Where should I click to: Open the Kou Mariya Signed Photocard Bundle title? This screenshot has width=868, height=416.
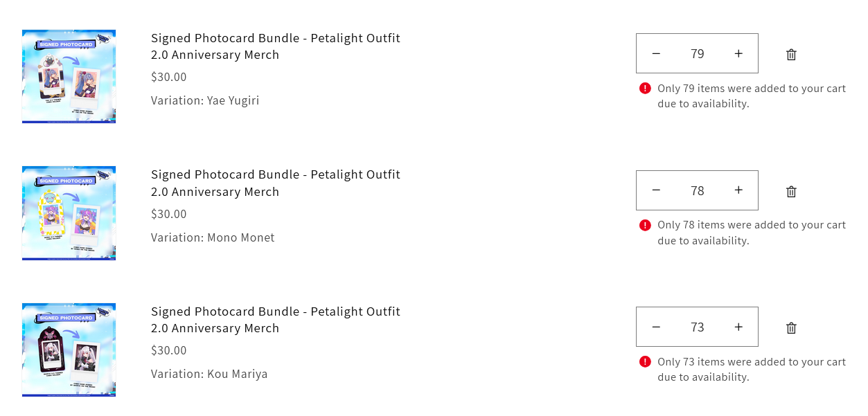[275, 320]
